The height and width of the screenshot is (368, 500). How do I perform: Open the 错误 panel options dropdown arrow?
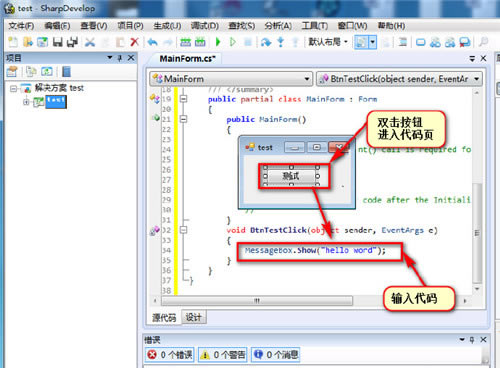click(x=462, y=340)
